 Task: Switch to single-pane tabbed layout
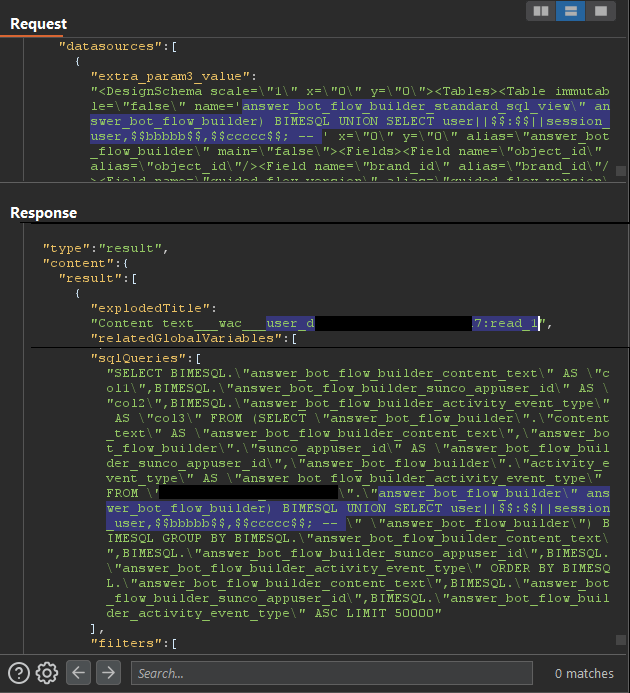pyautogui.click(x=599, y=11)
